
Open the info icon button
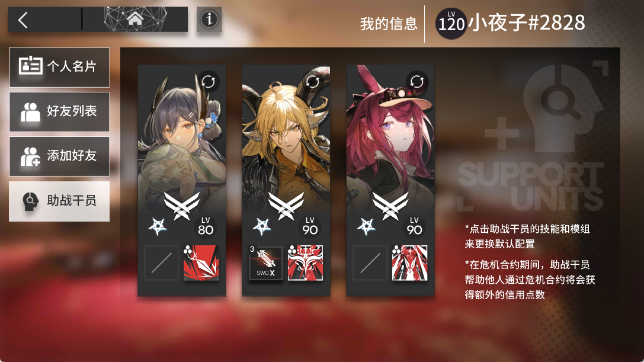209,19
